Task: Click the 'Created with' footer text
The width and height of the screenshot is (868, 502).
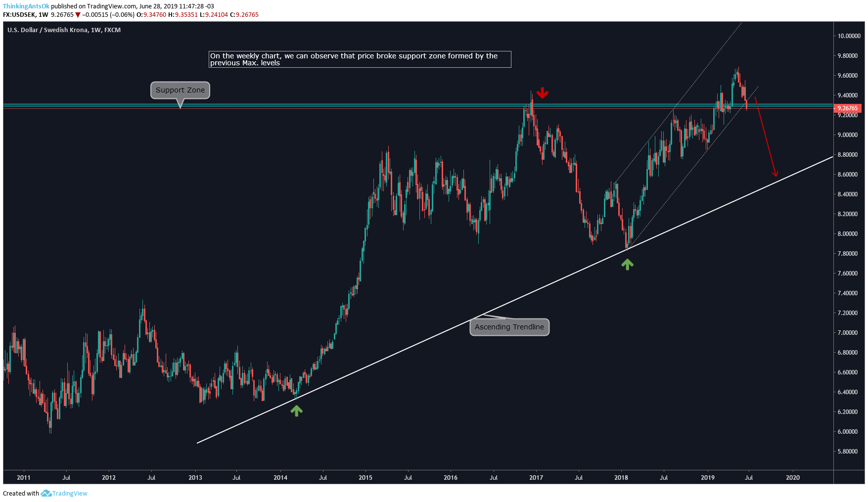Action: coord(21,493)
